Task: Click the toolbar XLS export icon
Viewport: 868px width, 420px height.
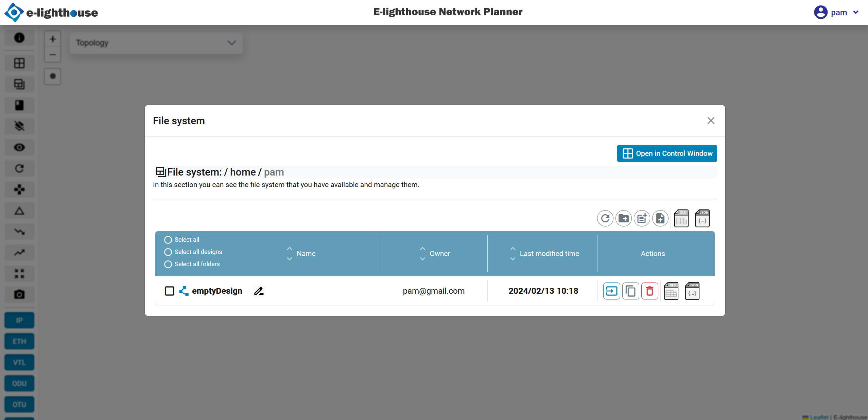Action: click(x=681, y=218)
